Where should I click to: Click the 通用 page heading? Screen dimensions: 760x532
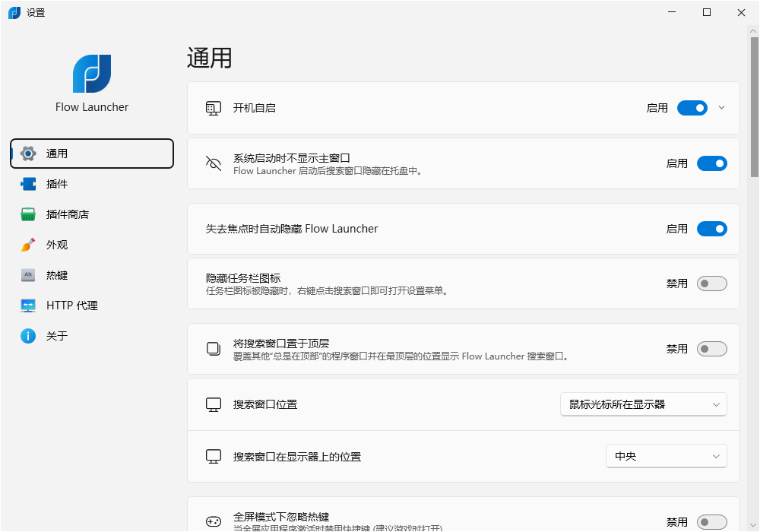(x=210, y=59)
